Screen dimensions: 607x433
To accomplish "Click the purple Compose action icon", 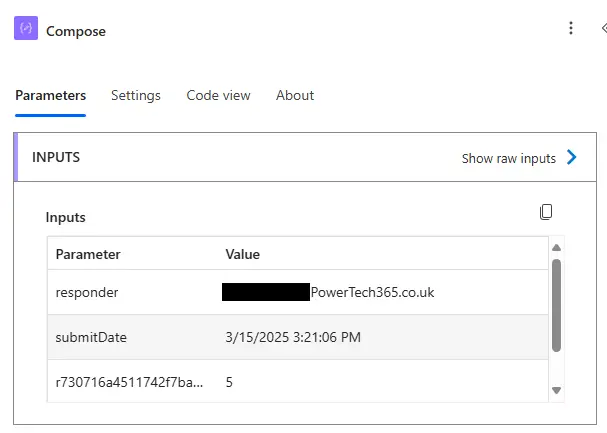I will click(27, 29).
